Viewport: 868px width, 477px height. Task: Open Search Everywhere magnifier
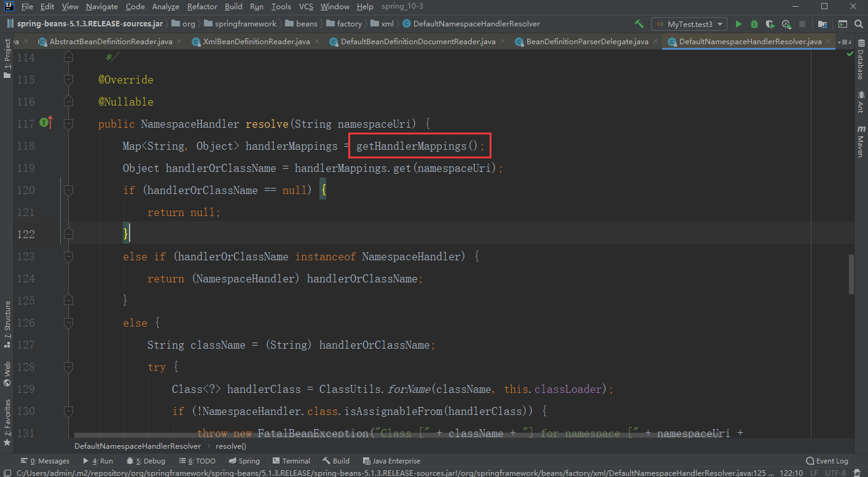pyautogui.click(x=858, y=24)
